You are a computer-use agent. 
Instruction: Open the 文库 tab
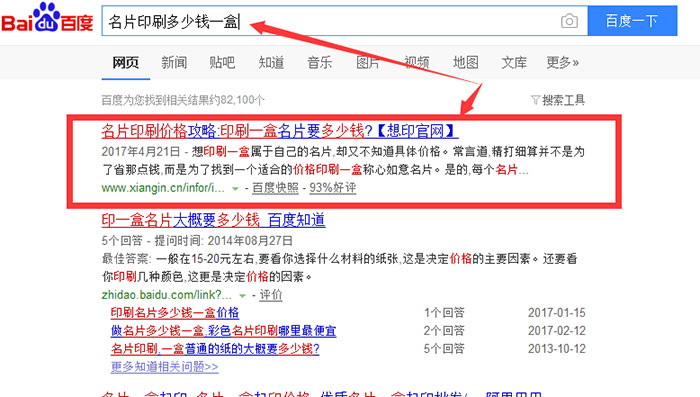pyautogui.click(x=514, y=62)
